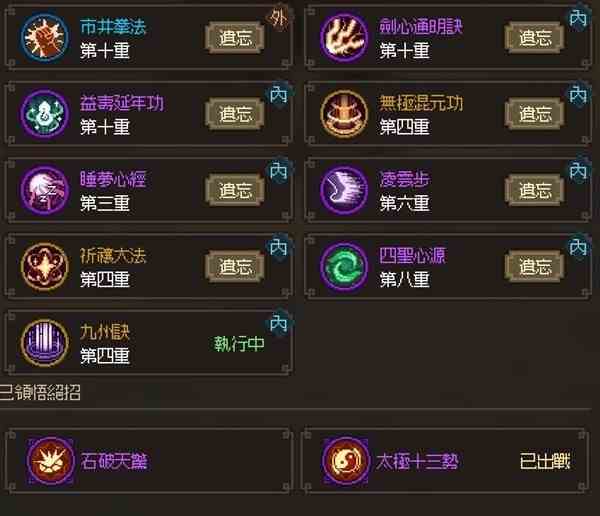Click the 已出戰 label on 太極十三勢
This screenshot has width=600, height=516.
tap(545, 461)
